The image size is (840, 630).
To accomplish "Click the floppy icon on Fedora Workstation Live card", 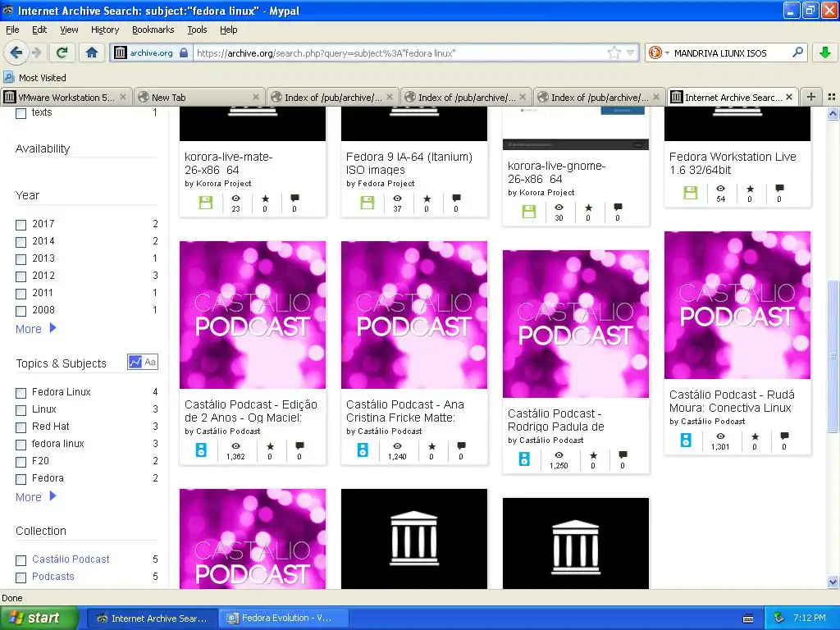I will click(691, 193).
